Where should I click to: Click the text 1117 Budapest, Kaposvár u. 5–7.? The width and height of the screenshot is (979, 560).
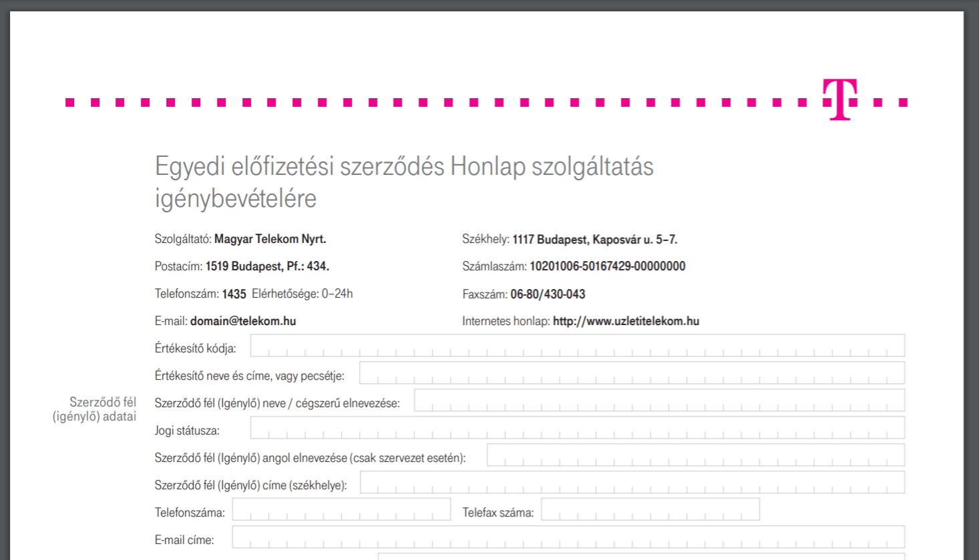click(x=595, y=239)
